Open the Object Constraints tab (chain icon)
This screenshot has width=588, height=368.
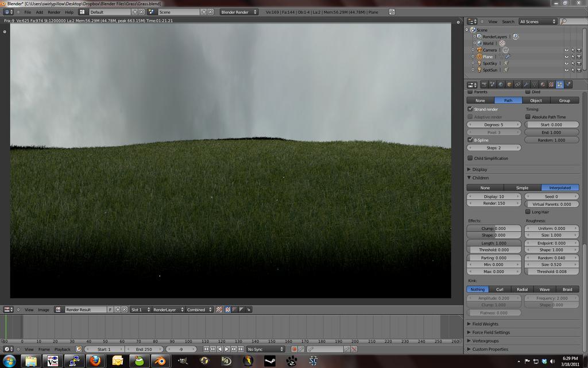[517, 85]
